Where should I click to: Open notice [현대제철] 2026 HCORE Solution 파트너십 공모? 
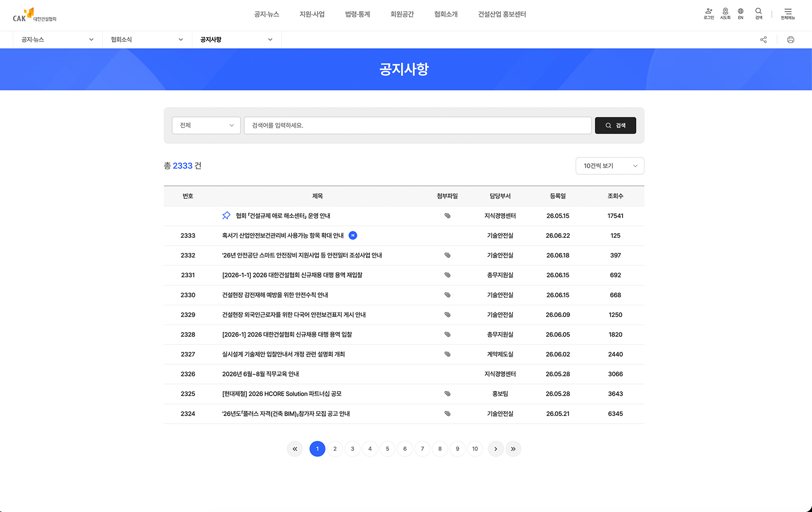282,394
